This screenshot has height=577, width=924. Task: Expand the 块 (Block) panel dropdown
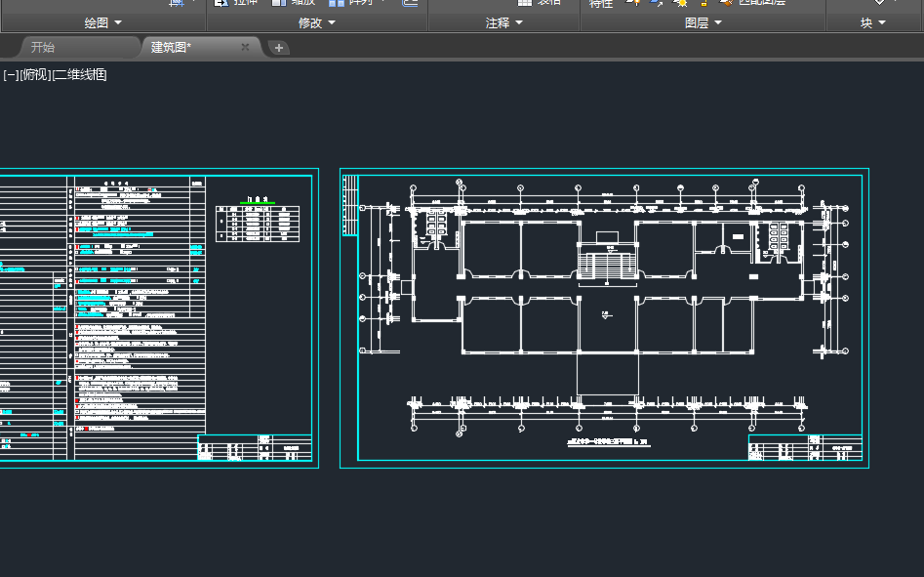(x=872, y=22)
